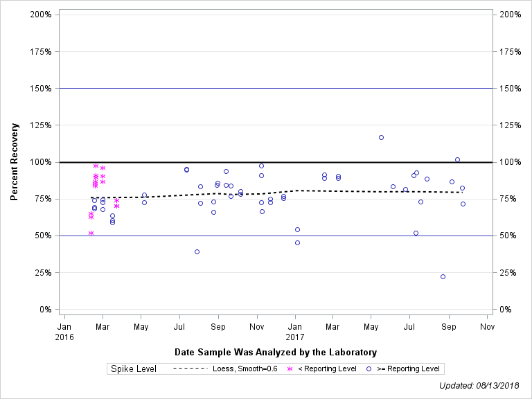Click the dashed line legend sample
The width and height of the screenshot is (532, 399).
(x=190, y=369)
